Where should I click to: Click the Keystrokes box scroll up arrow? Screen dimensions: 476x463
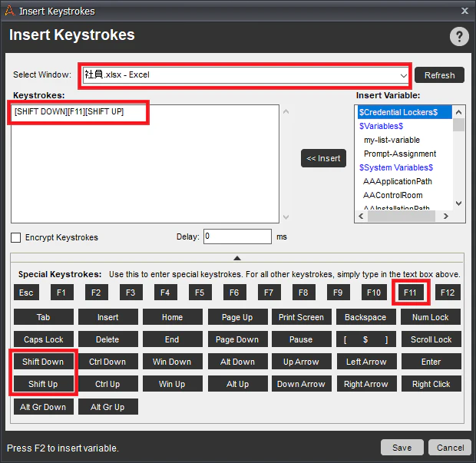coord(286,111)
